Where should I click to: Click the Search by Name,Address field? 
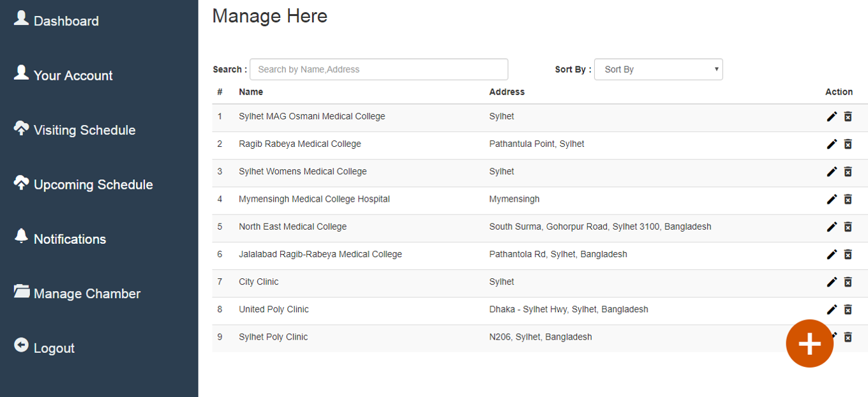tap(378, 70)
